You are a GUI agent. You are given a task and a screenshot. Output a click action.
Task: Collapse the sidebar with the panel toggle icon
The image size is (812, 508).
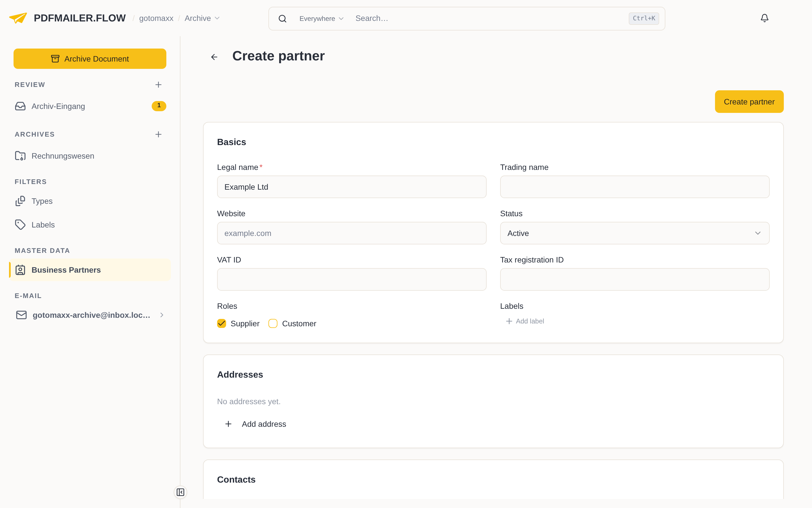(180, 492)
